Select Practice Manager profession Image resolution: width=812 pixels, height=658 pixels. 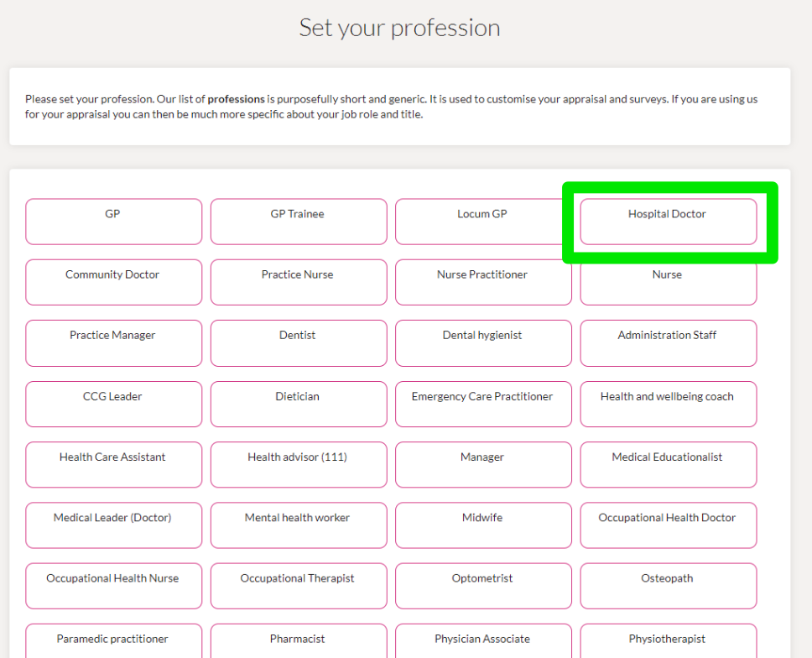(113, 343)
